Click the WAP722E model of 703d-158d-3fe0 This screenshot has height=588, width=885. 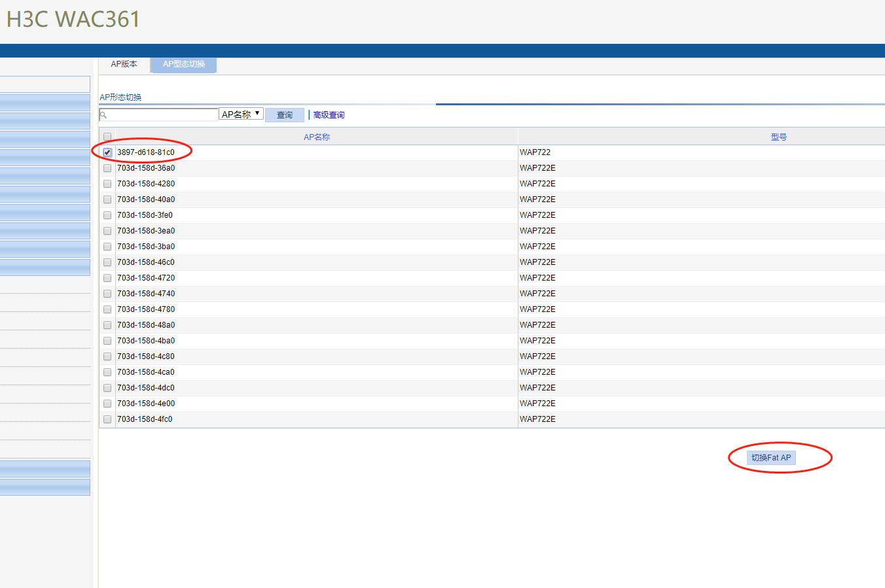[x=537, y=215]
